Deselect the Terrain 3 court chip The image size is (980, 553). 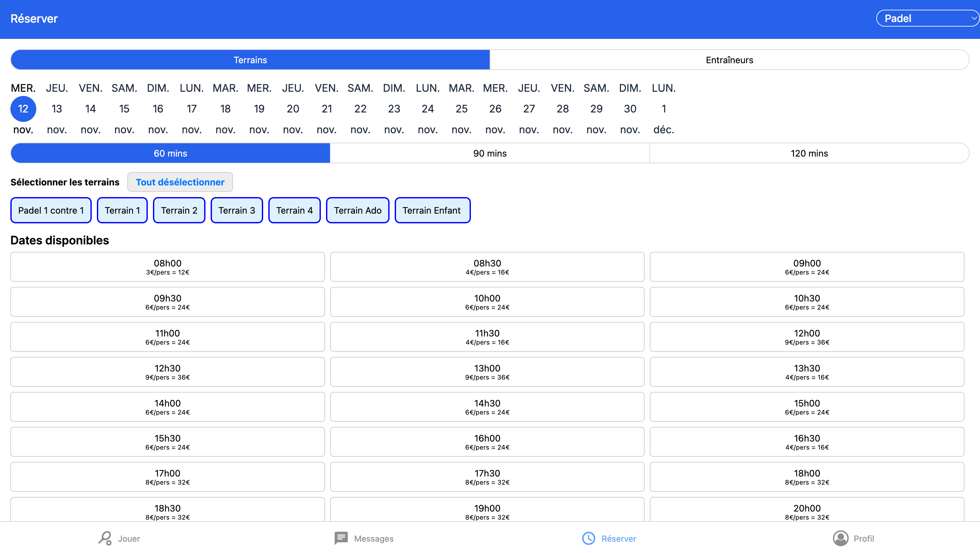(237, 210)
